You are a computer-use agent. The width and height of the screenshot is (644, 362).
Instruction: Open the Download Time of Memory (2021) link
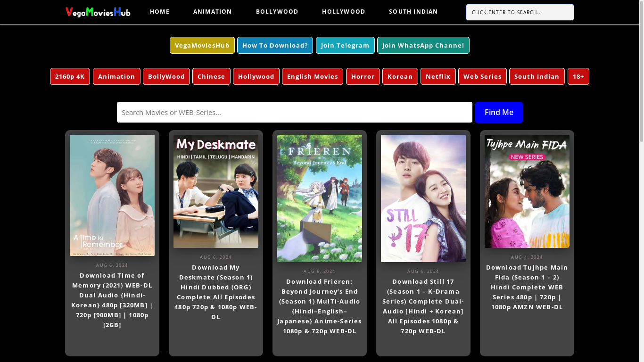pyautogui.click(x=112, y=300)
